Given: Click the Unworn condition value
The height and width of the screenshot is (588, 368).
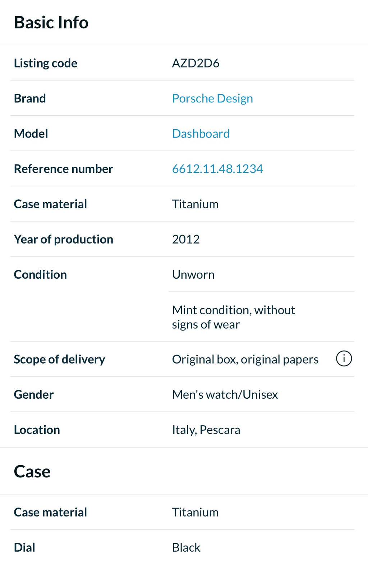Looking at the screenshot, I should click(x=193, y=274).
